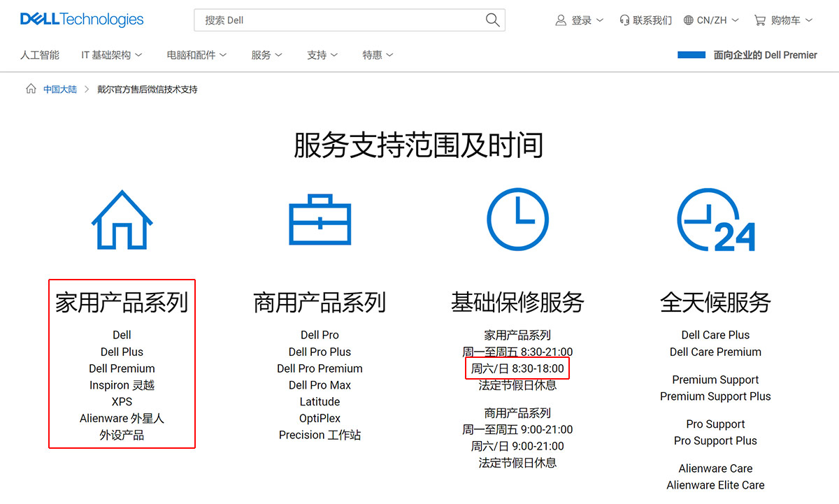Go to 中国大陆 breadcrumb link
Screen dimensions: 839x504
pos(60,89)
